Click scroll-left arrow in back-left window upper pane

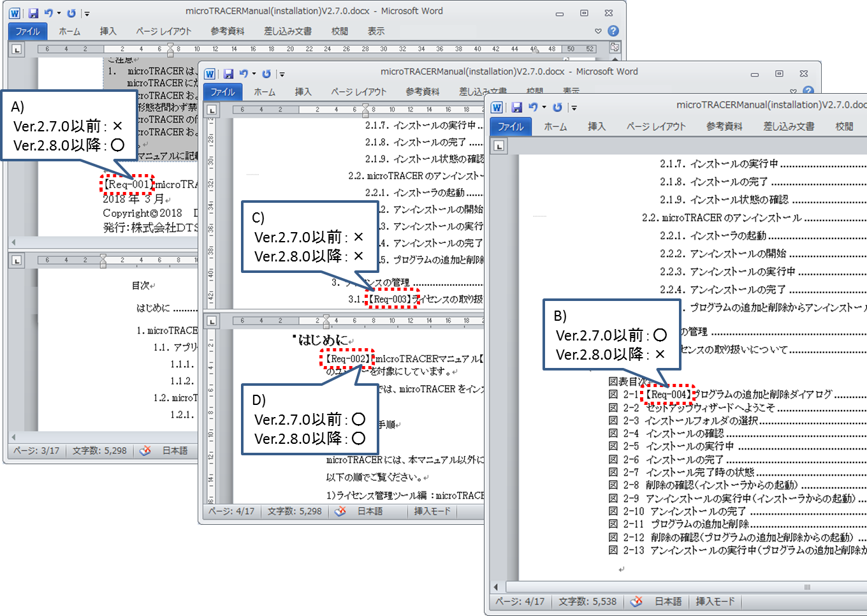point(13,242)
